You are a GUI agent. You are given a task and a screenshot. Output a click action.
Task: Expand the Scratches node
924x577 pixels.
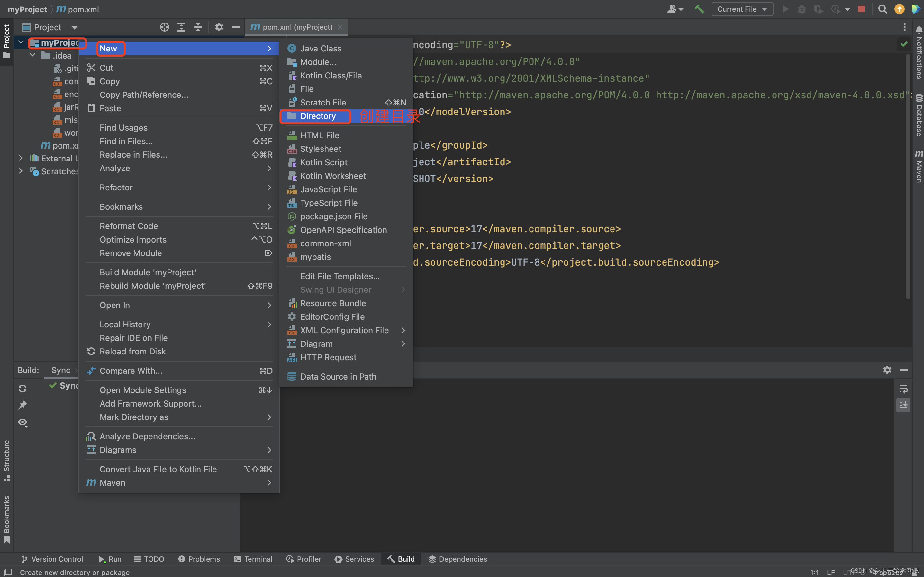[x=21, y=171]
